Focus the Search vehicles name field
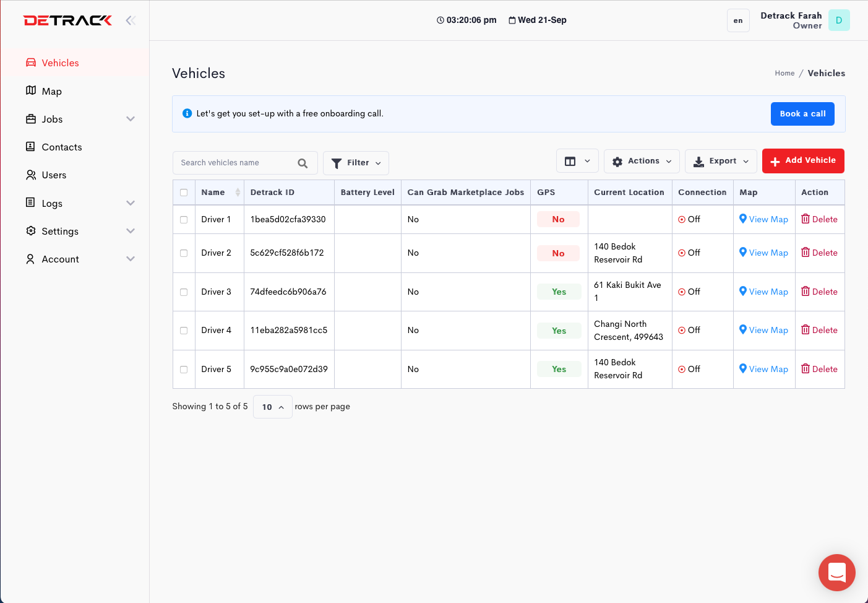The width and height of the screenshot is (868, 603). pos(235,163)
